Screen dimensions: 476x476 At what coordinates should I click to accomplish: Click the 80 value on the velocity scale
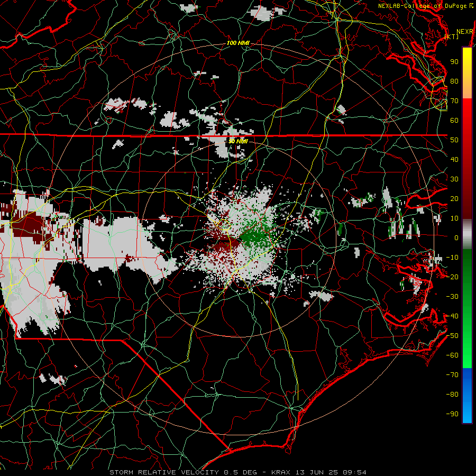[x=454, y=81]
